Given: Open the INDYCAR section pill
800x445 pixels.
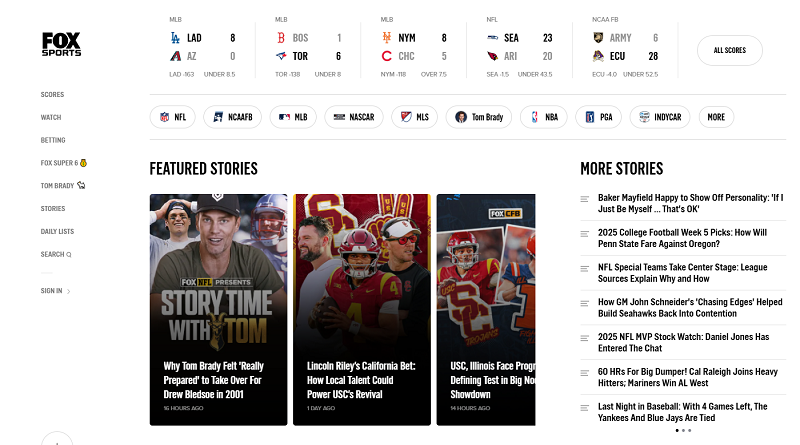Looking at the screenshot, I should click(659, 117).
